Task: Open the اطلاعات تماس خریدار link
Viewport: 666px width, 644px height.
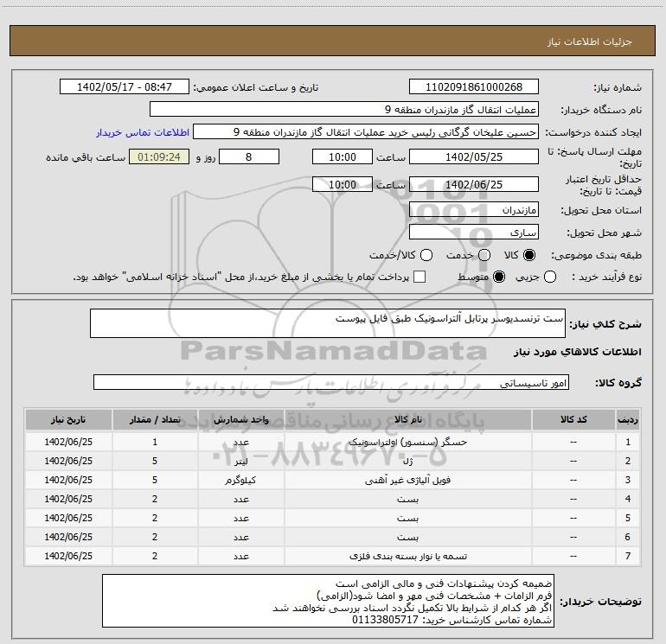Action: pyautogui.click(x=143, y=132)
